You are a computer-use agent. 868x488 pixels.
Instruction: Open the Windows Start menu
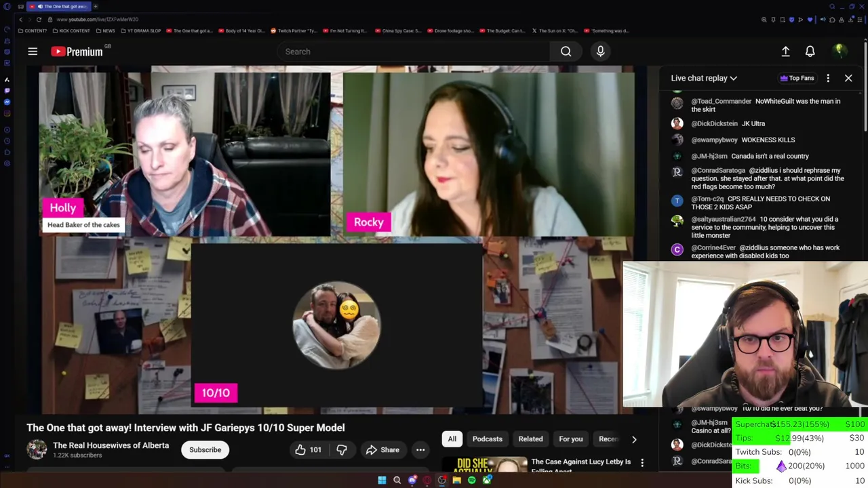coord(382,481)
